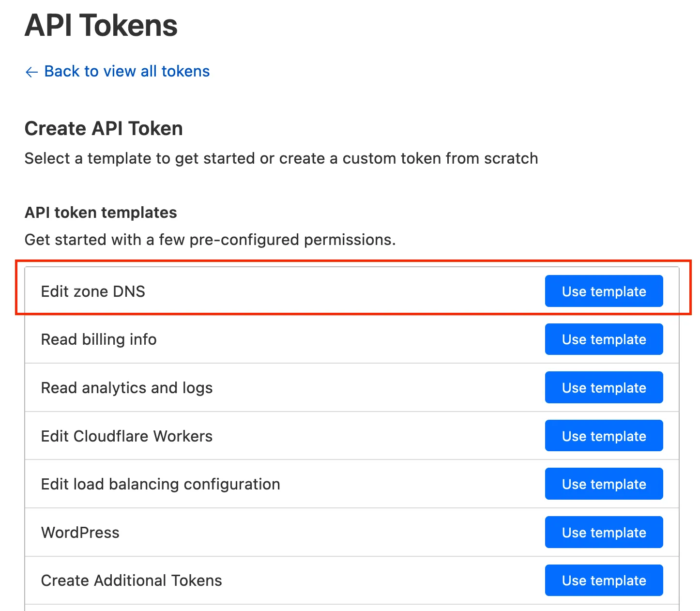Screen dimensions: 700x611
Task: Click the API Tokens page heading
Action: pos(101,25)
